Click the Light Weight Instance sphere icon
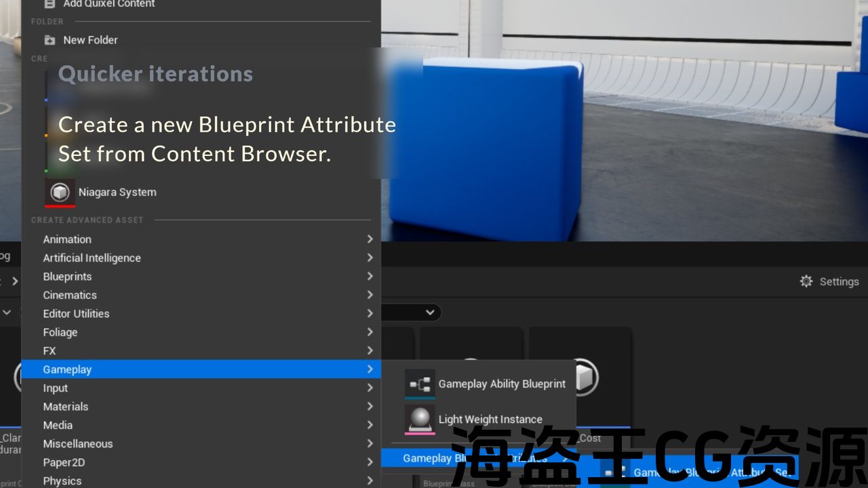 pyautogui.click(x=420, y=419)
